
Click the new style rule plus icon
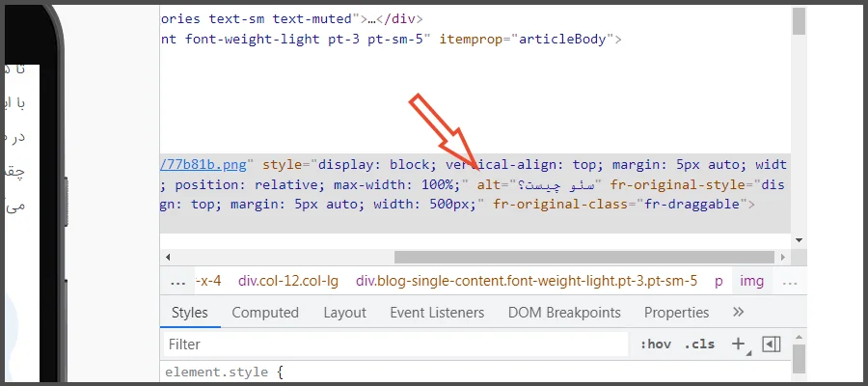point(738,344)
